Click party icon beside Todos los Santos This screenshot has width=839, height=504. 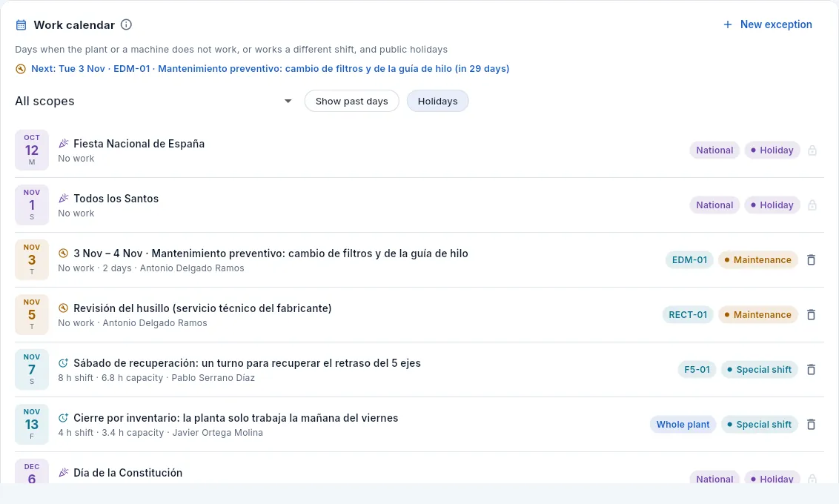64,199
